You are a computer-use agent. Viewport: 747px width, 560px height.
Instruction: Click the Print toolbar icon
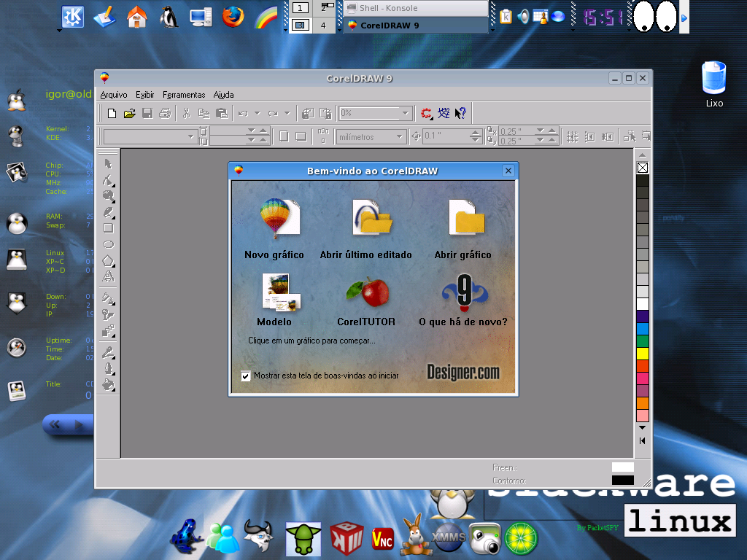tap(165, 113)
